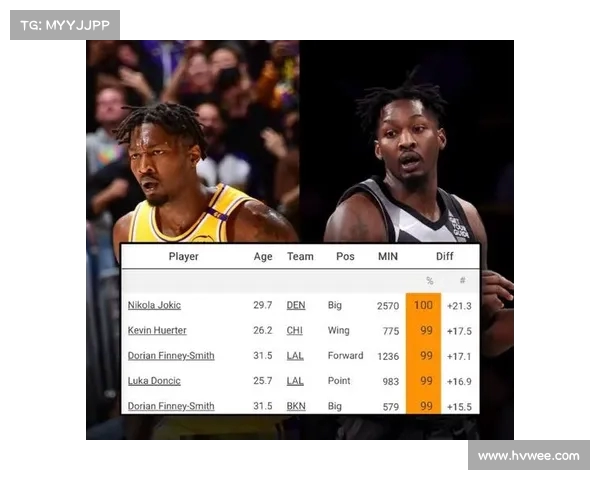
Task: Open the BKN team link
Action: tap(296, 406)
